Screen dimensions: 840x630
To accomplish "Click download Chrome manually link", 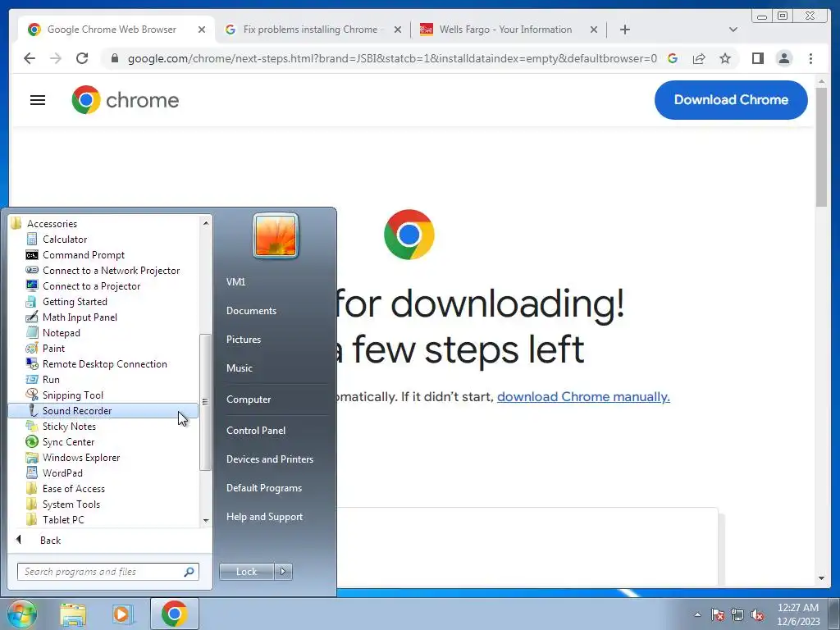I will pos(583,397).
